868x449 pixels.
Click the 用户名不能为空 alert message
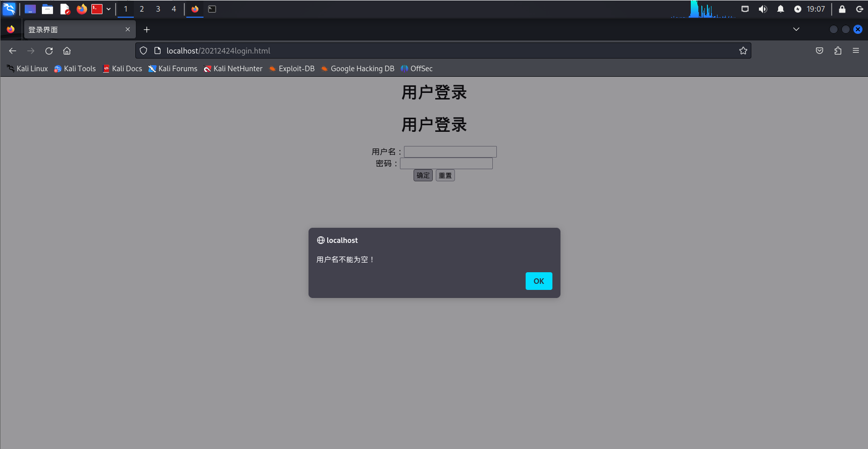coord(345,260)
